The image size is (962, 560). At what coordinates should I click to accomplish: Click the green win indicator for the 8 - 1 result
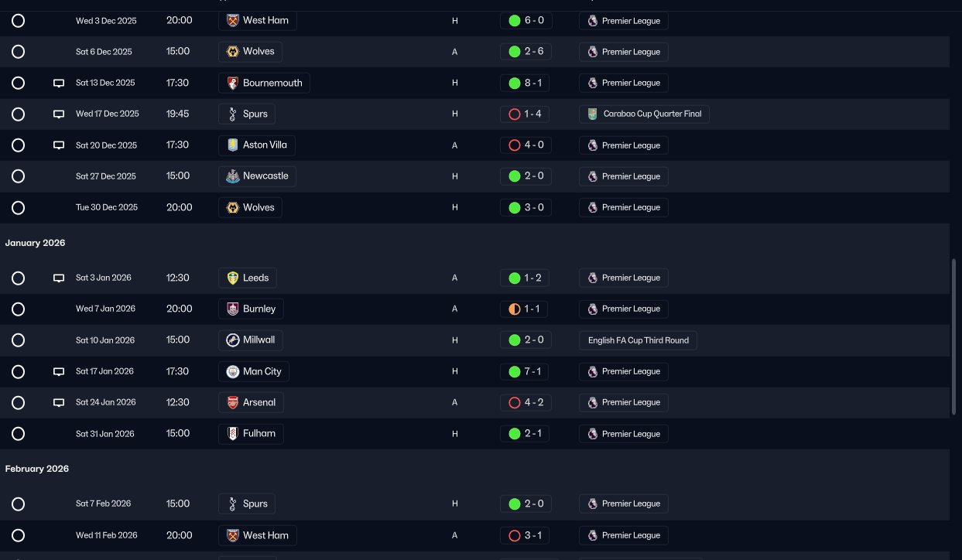[x=515, y=83]
